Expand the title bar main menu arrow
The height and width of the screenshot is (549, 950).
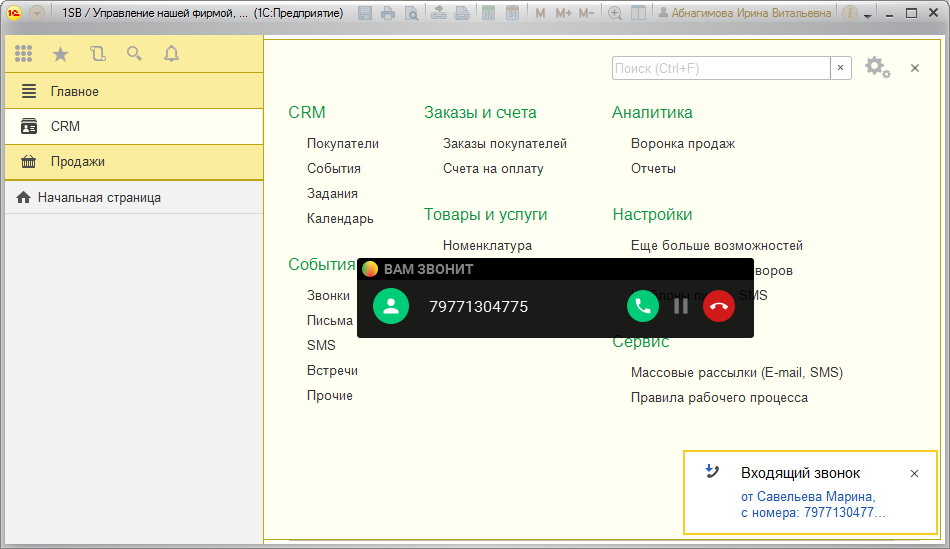(x=37, y=14)
